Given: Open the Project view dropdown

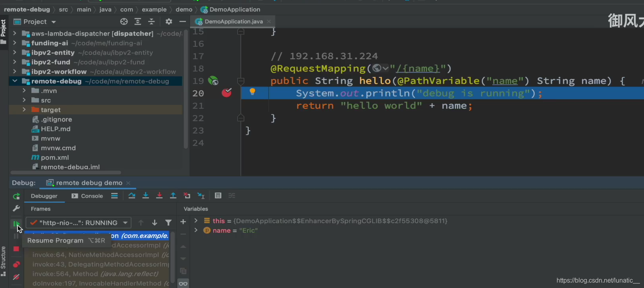Looking at the screenshot, I should point(54,22).
